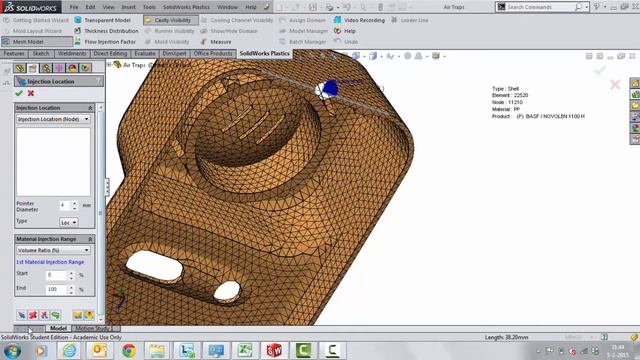Expand the Air Traps tree node
The height and width of the screenshot is (360, 640).
(x=109, y=64)
